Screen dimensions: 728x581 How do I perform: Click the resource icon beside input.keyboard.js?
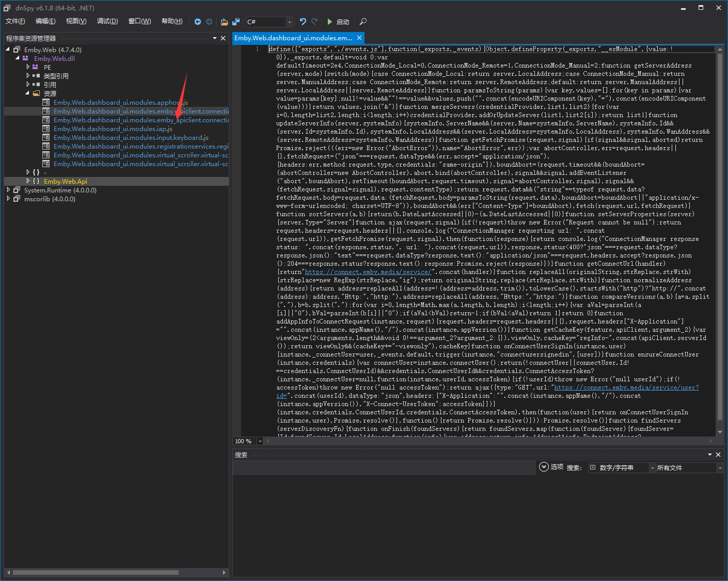pyautogui.click(x=46, y=137)
